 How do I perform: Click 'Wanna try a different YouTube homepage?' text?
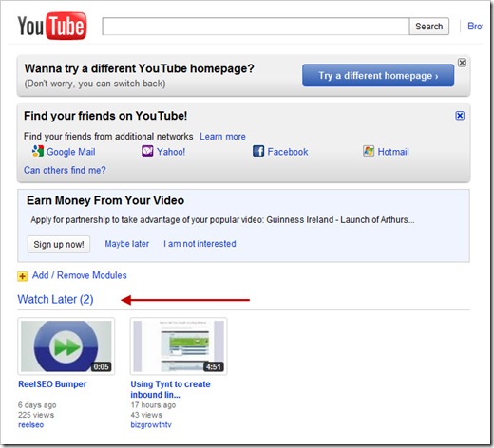[139, 68]
